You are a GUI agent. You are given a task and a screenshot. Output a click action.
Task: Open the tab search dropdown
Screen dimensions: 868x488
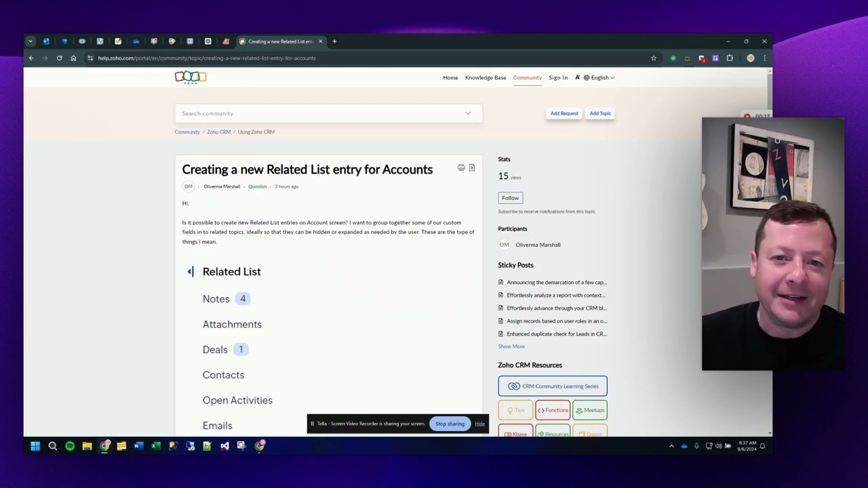click(x=30, y=41)
